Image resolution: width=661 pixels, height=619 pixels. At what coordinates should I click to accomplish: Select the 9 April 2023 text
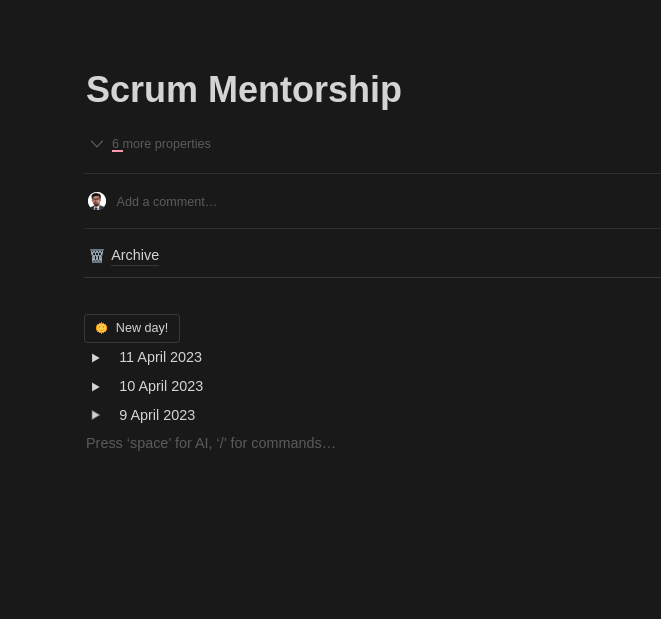click(157, 415)
